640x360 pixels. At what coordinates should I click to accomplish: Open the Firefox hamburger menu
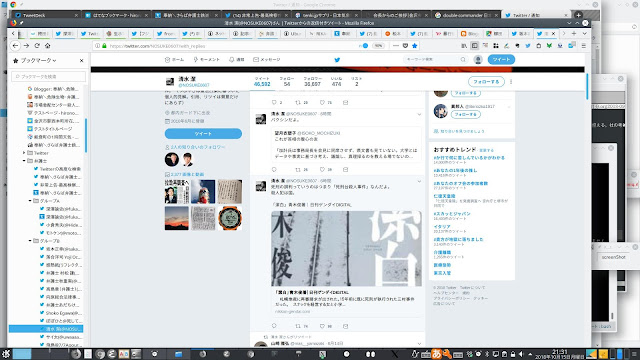[x=584, y=46]
